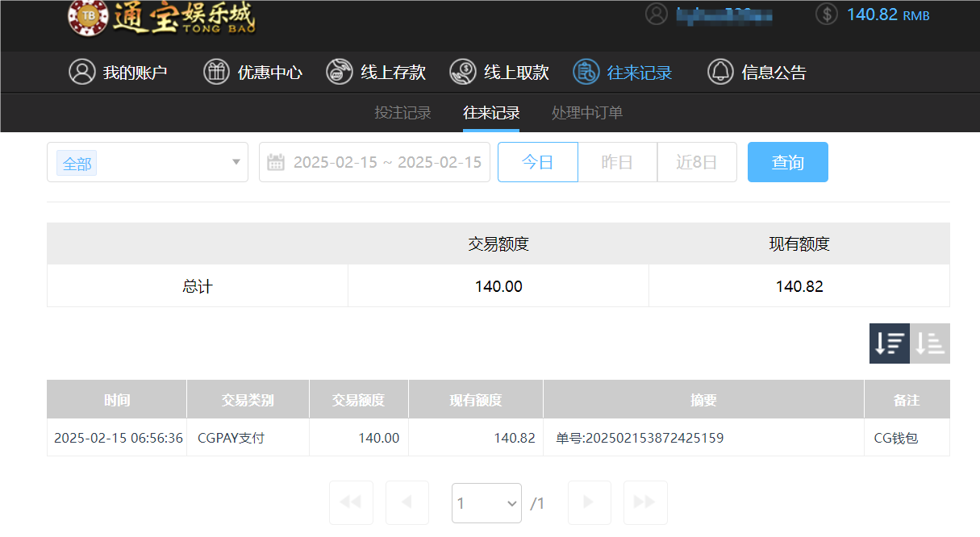Click the 查询 search button
The width and height of the screenshot is (980, 537).
(787, 161)
